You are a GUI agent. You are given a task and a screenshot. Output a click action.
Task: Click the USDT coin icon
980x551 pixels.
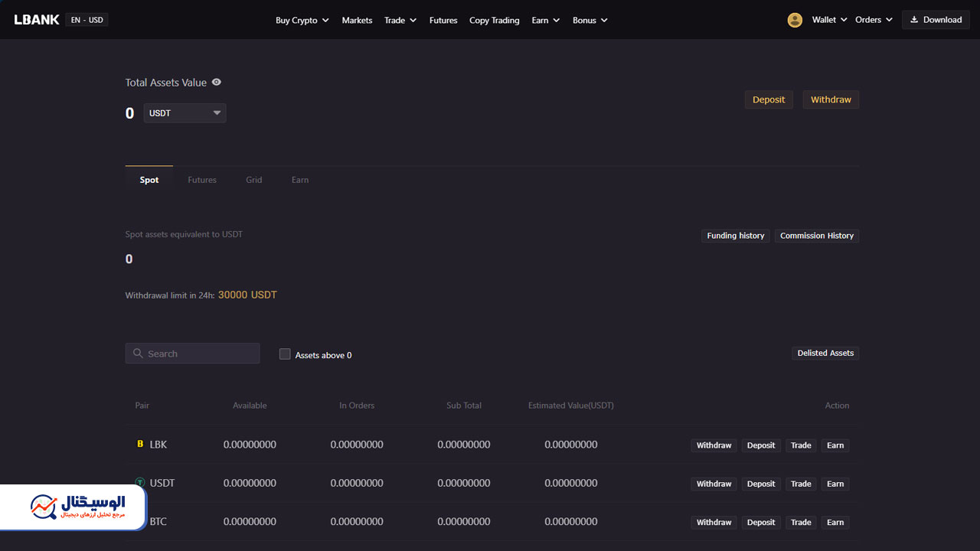140,483
